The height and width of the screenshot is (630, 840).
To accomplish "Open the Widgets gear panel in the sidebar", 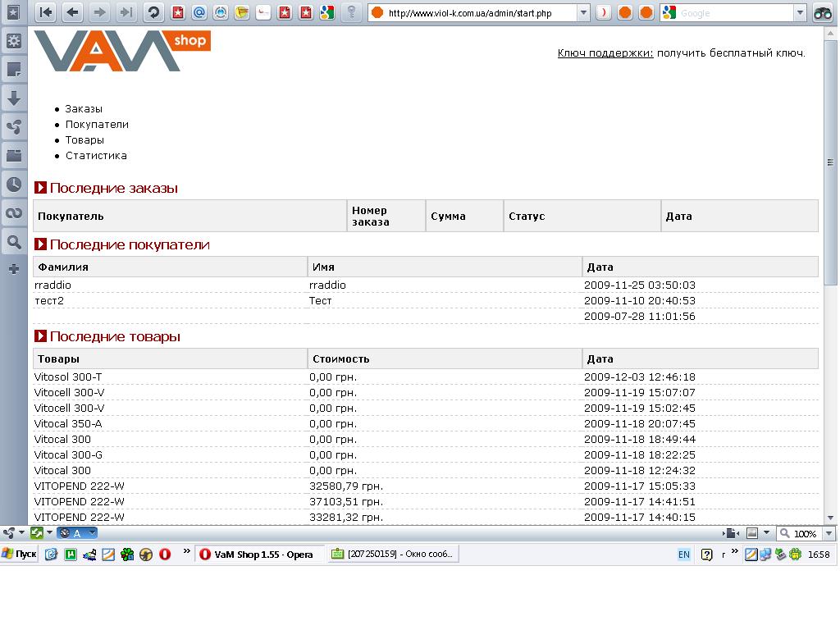I will coord(14,41).
